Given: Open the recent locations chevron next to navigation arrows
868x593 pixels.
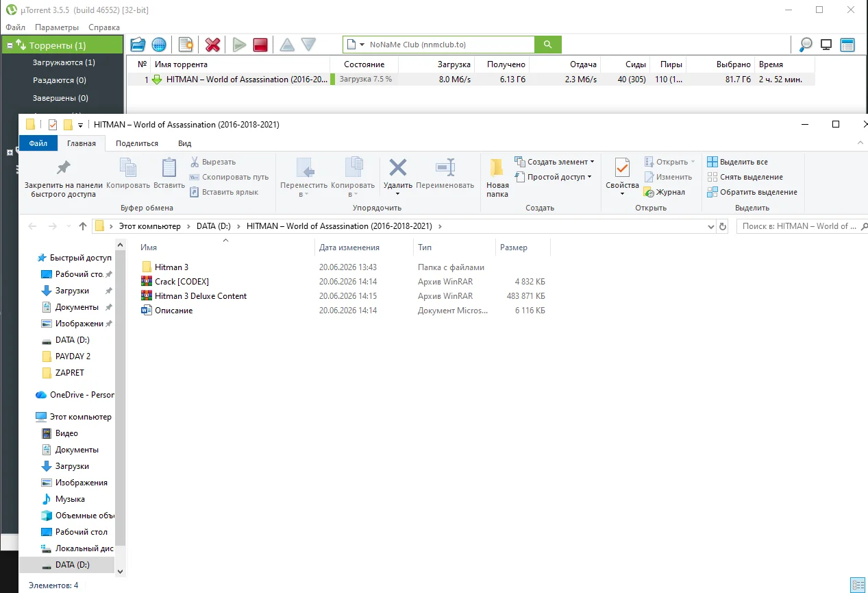Looking at the screenshot, I should click(x=69, y=226).
